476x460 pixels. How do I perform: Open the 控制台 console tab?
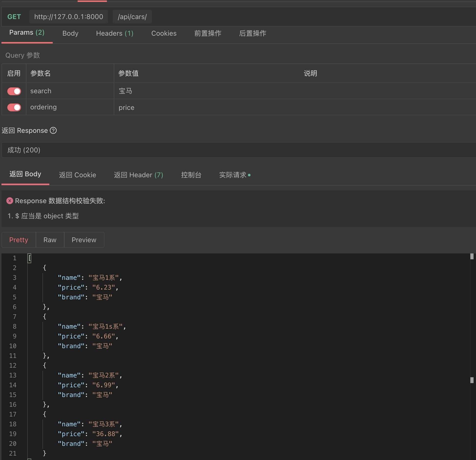click(x=191, y=175)
